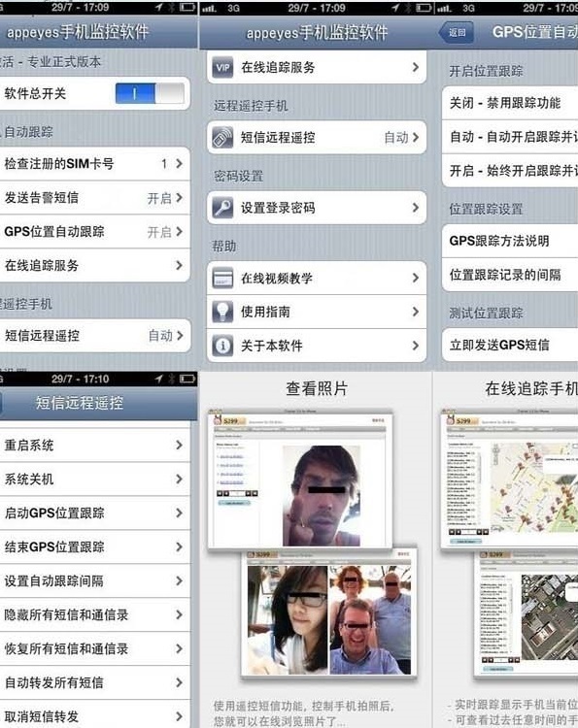Tap 隐藏所有短信和通信录
This screenshot has width=578, height=728.
tap(95, 614)
